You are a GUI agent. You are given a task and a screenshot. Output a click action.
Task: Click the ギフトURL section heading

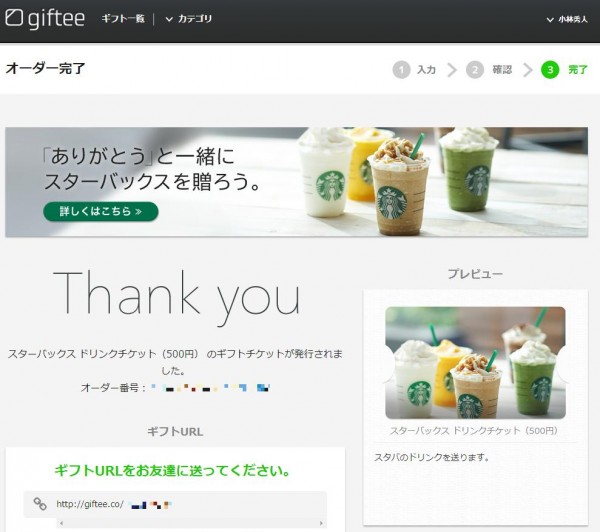[175, 432]
